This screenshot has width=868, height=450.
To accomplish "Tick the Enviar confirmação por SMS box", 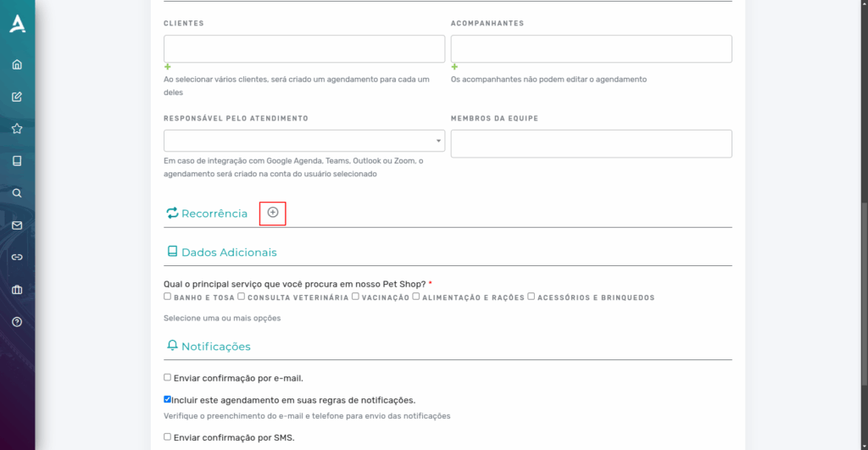I will [167, 436].
